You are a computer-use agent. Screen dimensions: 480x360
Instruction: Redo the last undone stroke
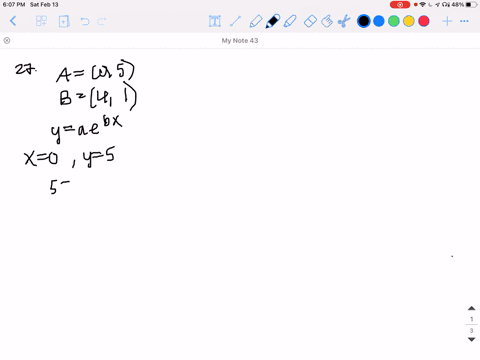(x=102, y=22)
